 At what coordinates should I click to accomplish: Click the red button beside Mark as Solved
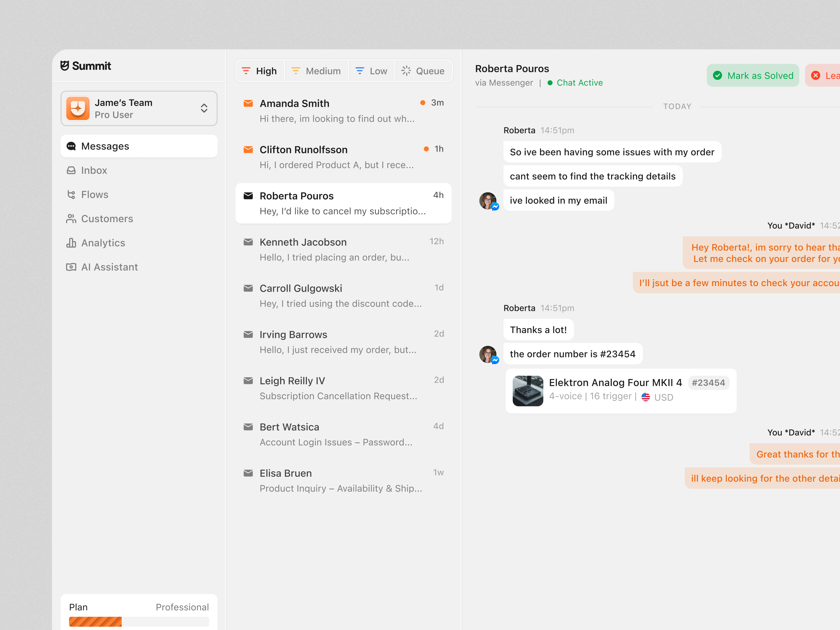pos(823,76)
